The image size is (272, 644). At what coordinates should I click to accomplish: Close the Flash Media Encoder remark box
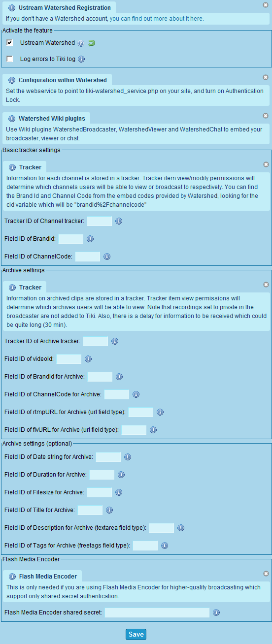click(266, 574)
